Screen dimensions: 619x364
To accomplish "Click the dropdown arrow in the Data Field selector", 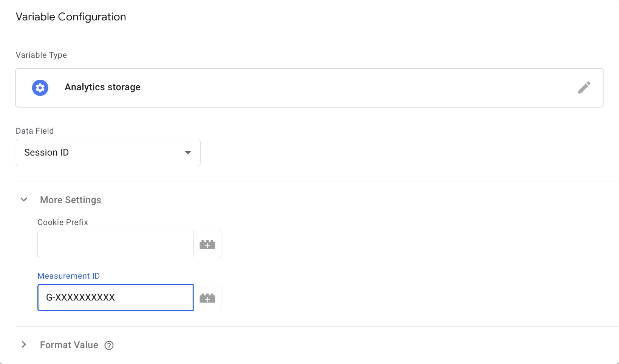I will coord(188,153).
